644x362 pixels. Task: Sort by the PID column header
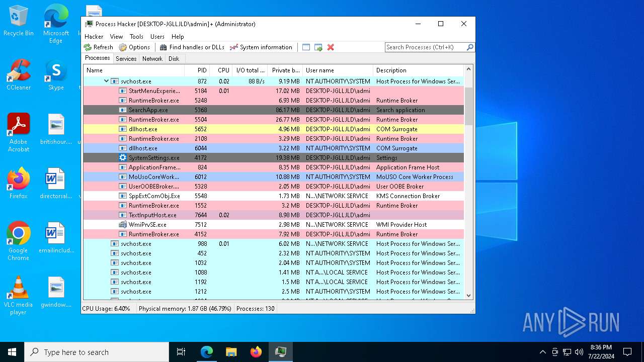coord(197,70)
